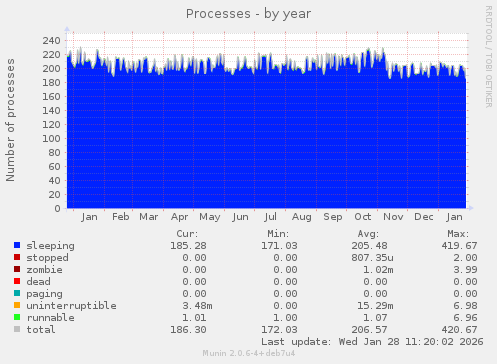Click the stopped legend color swatch
Image resolution: width=497 pixels, height=364 pixels.
coord(17,257)
